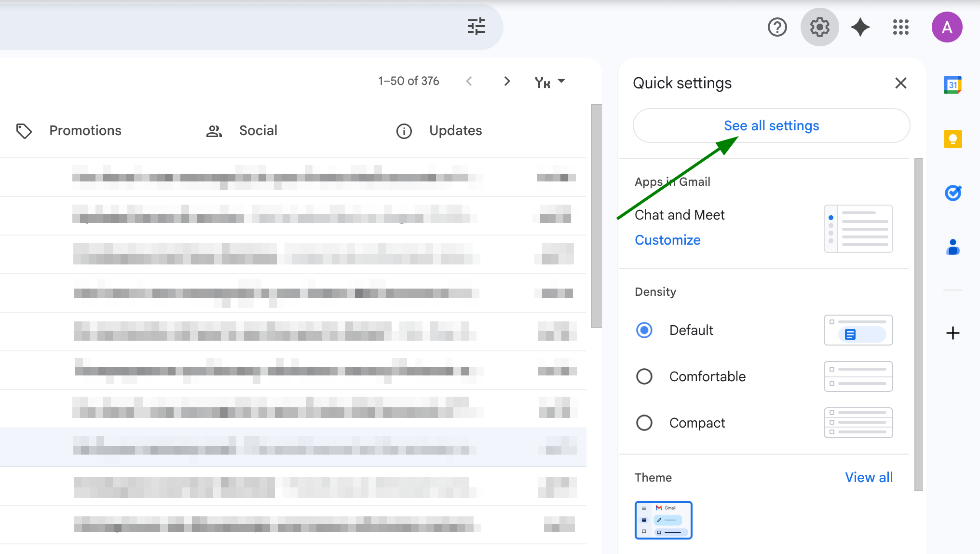Expand the email selection dropdown arrow

point(561,81)
